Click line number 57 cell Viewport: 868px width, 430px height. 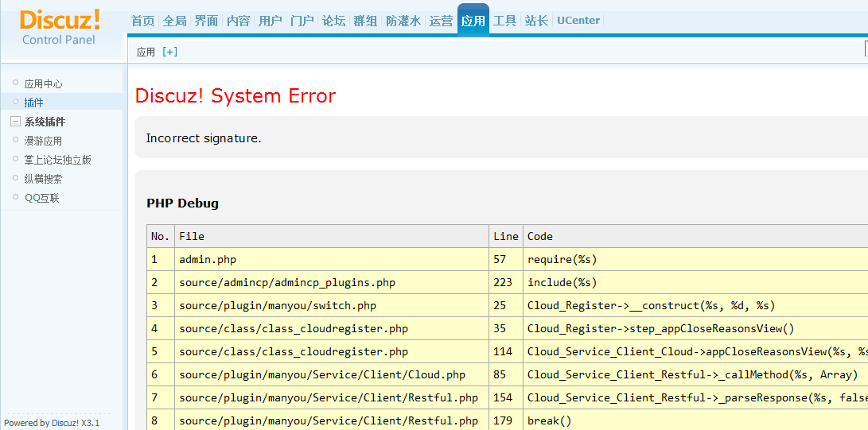506,259
